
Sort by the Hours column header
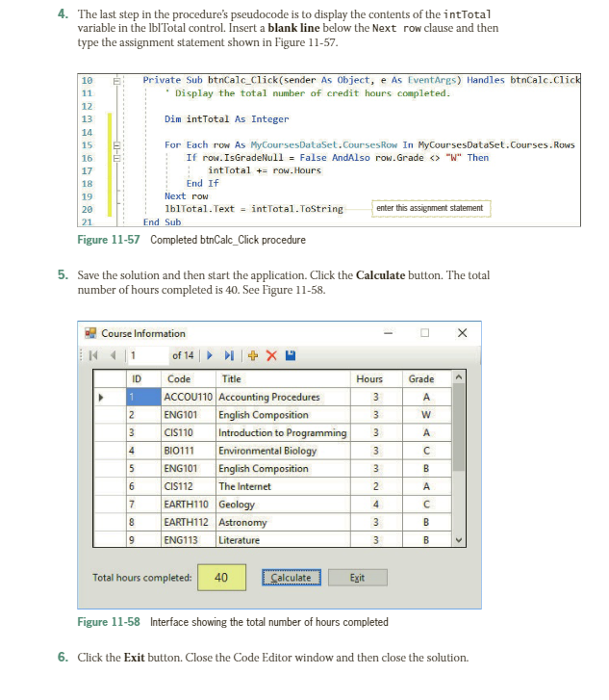[x=376, y=379]
